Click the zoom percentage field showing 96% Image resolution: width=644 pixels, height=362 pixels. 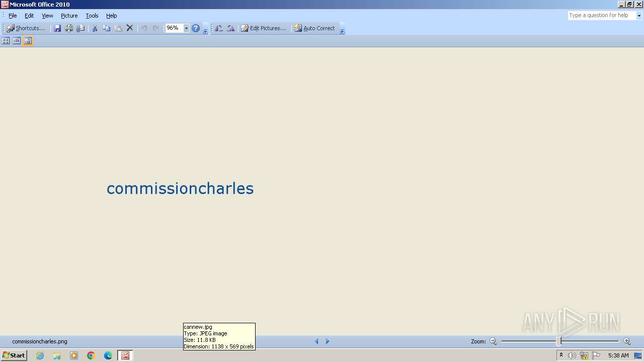(174, 28)
